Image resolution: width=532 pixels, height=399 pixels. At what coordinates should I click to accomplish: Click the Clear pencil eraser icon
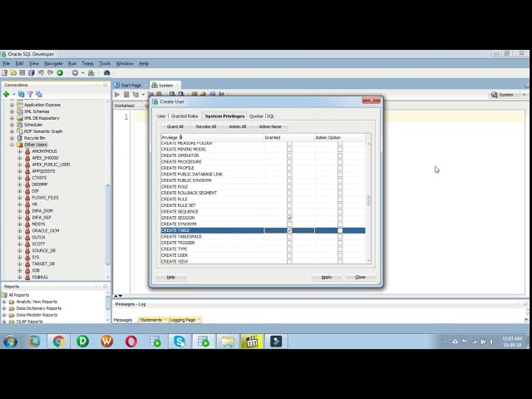[x=203, y=94]
